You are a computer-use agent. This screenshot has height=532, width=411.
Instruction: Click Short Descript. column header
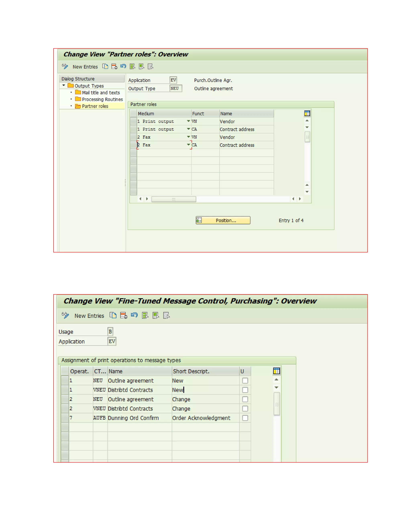tap(205, 371)
